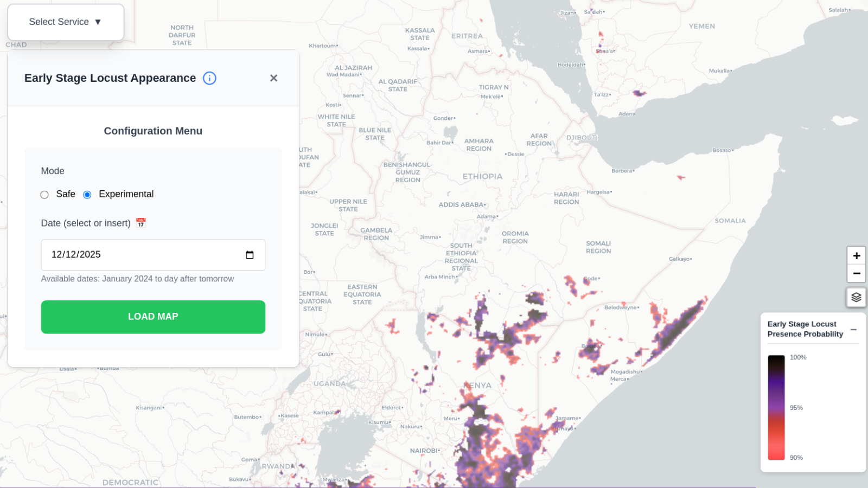Open the Select Service dropdown

[65, 22]
